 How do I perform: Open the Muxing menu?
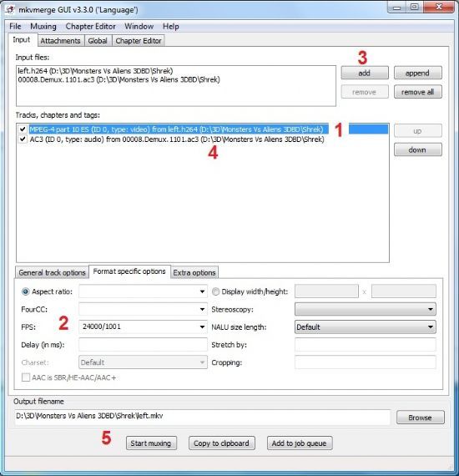pos(43,27)
